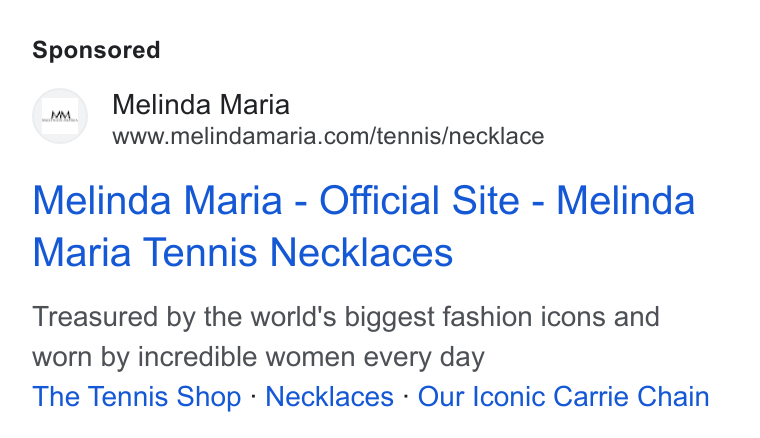
Task: Open Our Iconic Carrie Chain sitelink
Action: pyautogui.click(x=564, y=397)
